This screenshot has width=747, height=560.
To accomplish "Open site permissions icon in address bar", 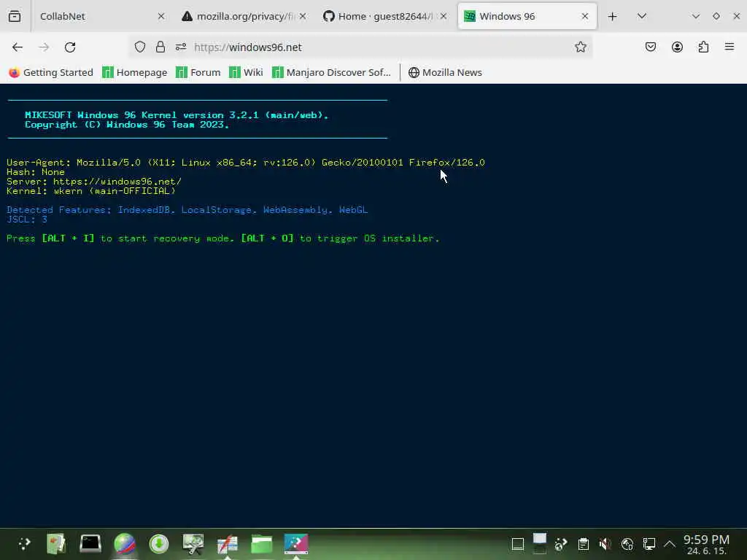I will coord(181,47).
